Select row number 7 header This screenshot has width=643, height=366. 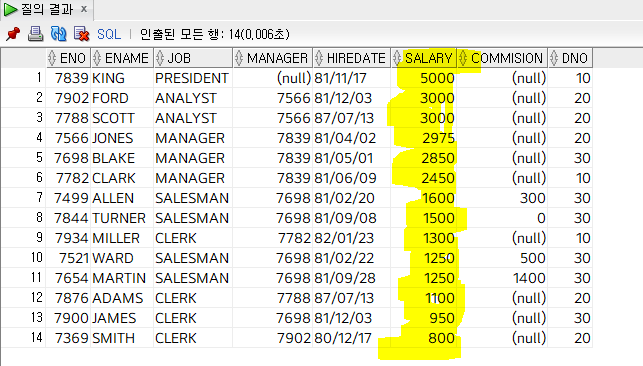pos(23,198)
